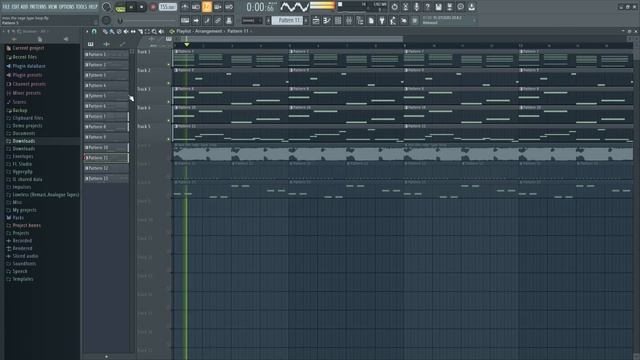
Task: Select Pattern 5 in the picker list
Action: 106,96
